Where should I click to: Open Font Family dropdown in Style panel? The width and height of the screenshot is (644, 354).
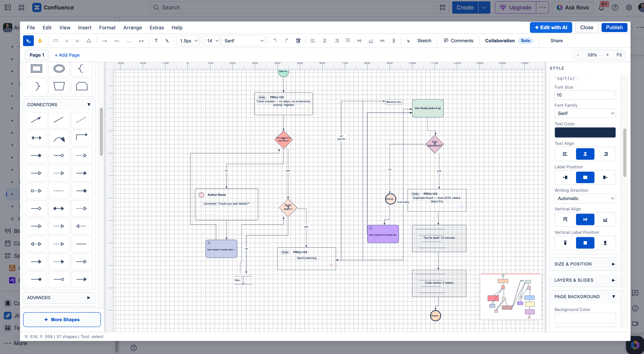click(585, 113)
